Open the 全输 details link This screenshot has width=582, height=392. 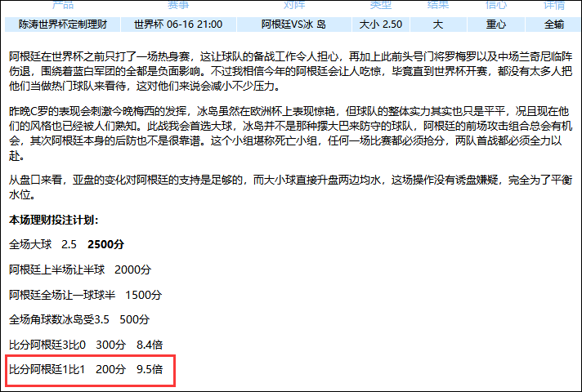click(553, 24)
